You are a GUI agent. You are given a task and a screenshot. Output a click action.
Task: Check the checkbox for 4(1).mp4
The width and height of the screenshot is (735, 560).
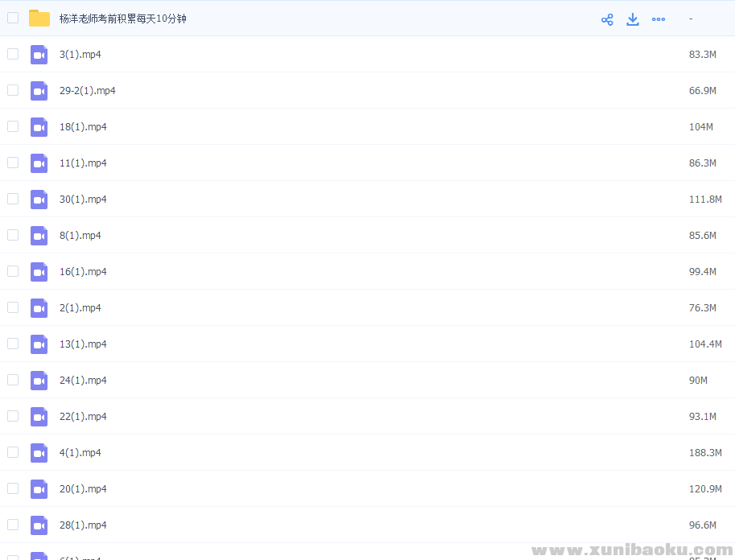pos(13,452)
